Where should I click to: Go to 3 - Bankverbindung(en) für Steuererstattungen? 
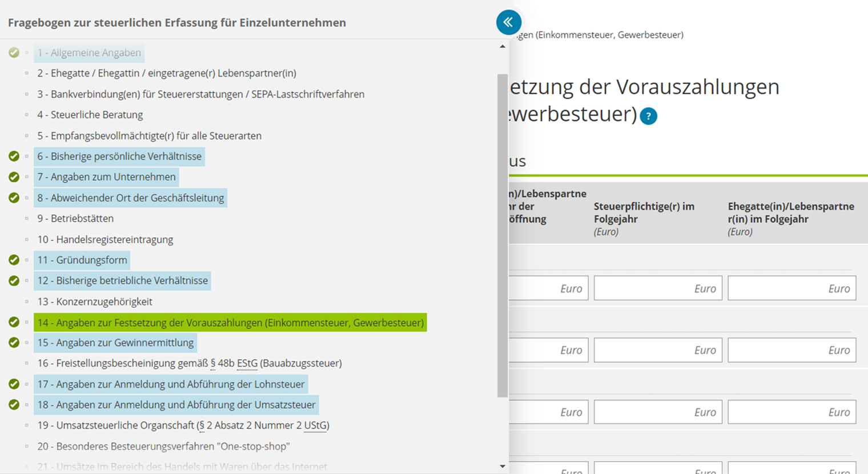click(201, 94)
